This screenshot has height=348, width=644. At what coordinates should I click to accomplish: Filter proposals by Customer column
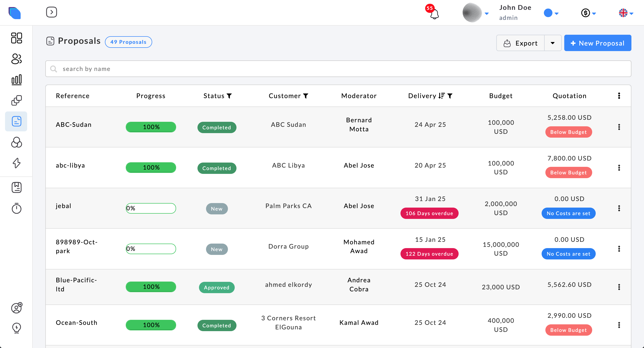click(306, 96)
